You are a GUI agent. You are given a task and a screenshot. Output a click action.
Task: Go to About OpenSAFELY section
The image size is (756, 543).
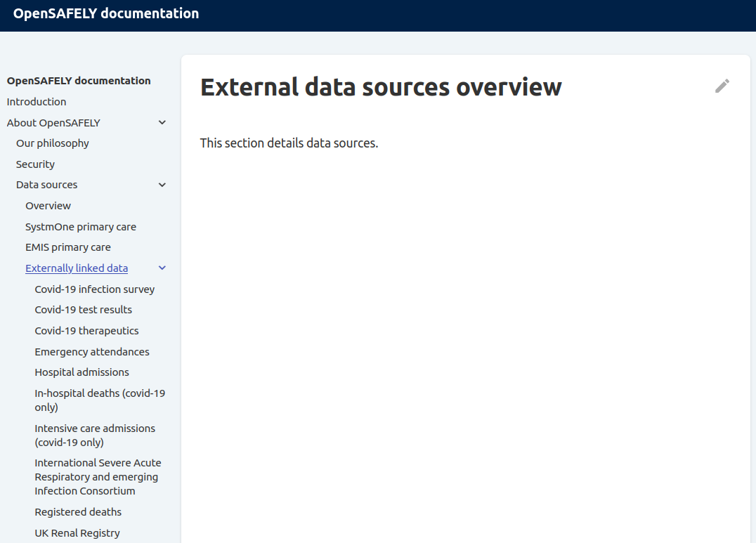[53, 123]
